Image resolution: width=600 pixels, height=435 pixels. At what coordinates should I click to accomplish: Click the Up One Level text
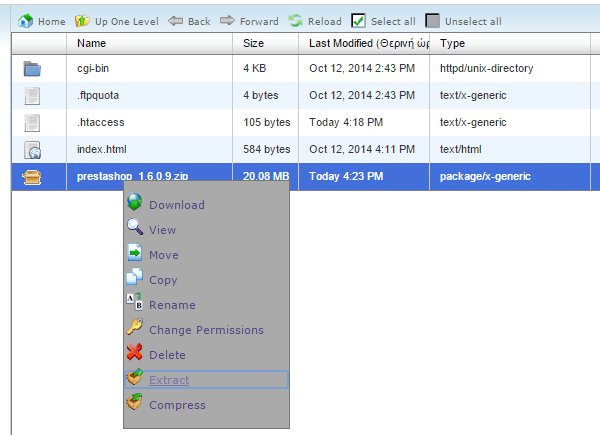[x=127, y=22]
